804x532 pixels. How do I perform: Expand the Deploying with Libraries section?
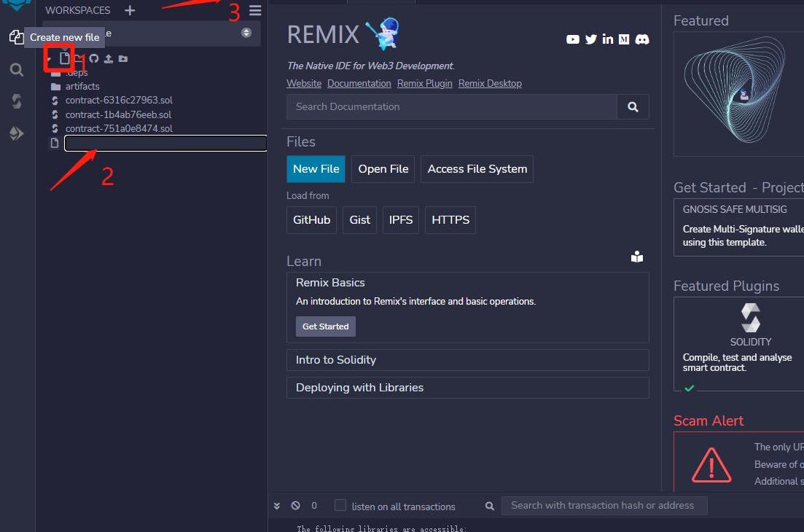tap(468, 388)
